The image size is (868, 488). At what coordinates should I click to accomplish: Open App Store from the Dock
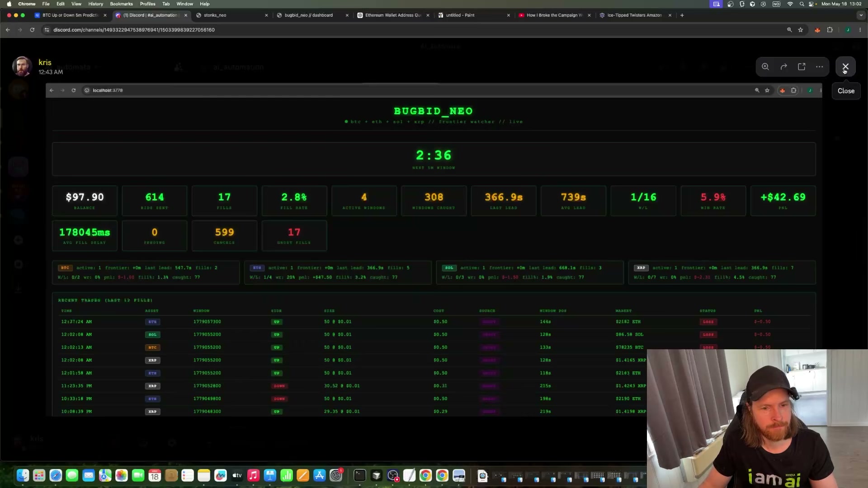320,475
